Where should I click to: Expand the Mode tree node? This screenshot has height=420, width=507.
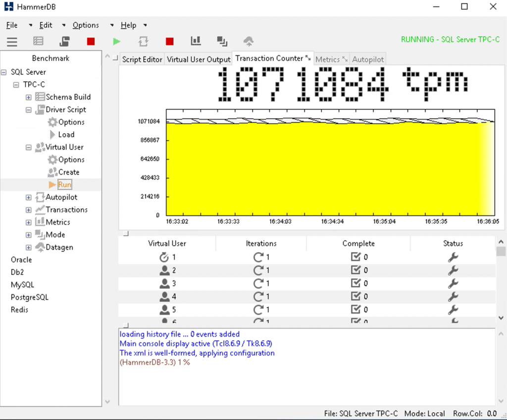28,235
